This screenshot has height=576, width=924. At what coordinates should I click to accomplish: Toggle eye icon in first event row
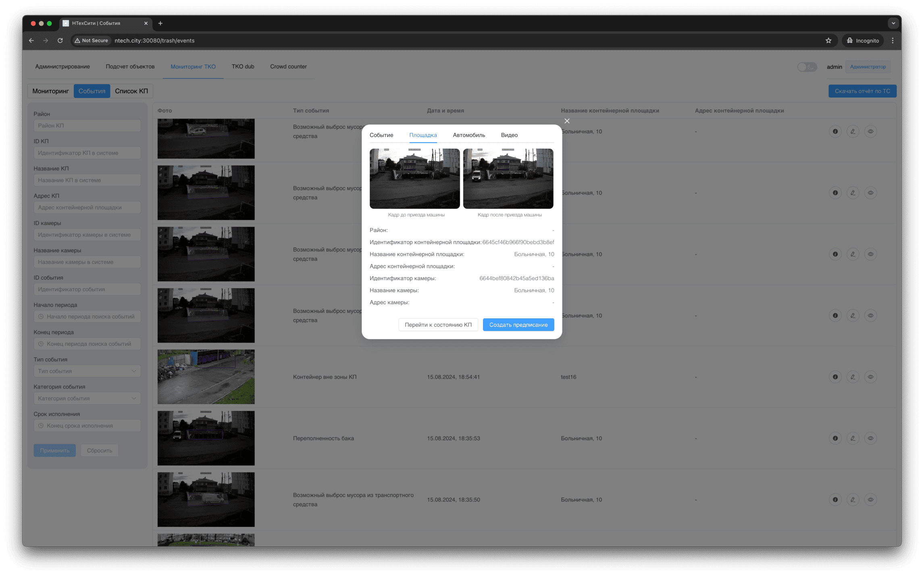[x=870, y=131]
